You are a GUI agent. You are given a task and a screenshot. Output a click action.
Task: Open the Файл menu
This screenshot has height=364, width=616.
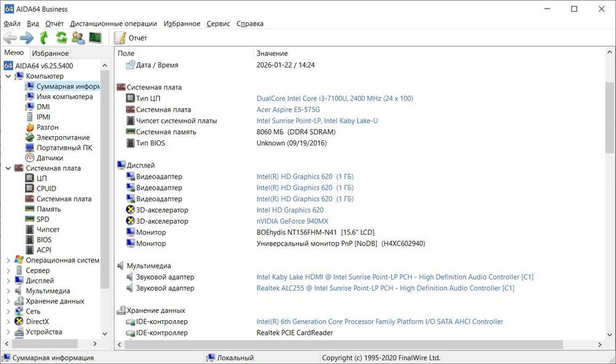tap(12, 23)
